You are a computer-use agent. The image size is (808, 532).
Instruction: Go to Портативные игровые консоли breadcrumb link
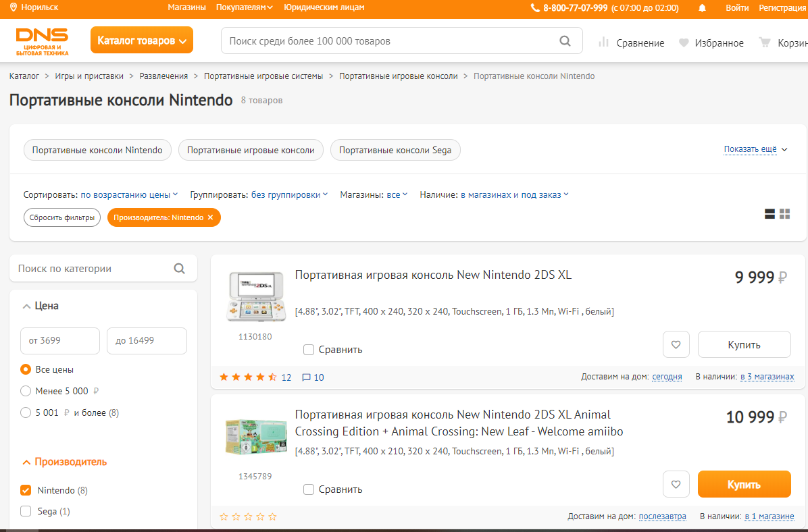[x=399, y=76]
